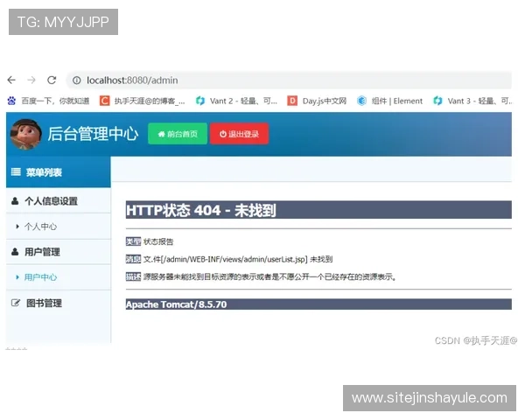Open the Vant 3 bookmark
525x420 pixels.
click(472, 101)
